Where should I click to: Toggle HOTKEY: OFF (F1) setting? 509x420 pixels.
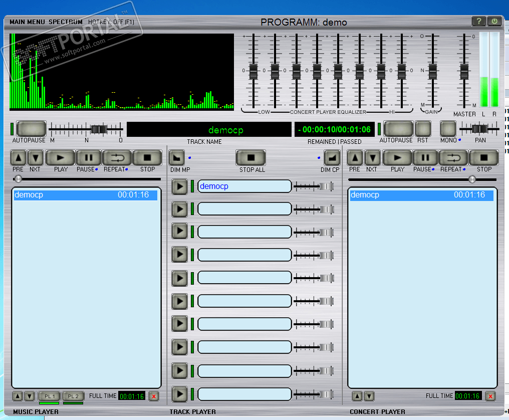coord(111,22)
